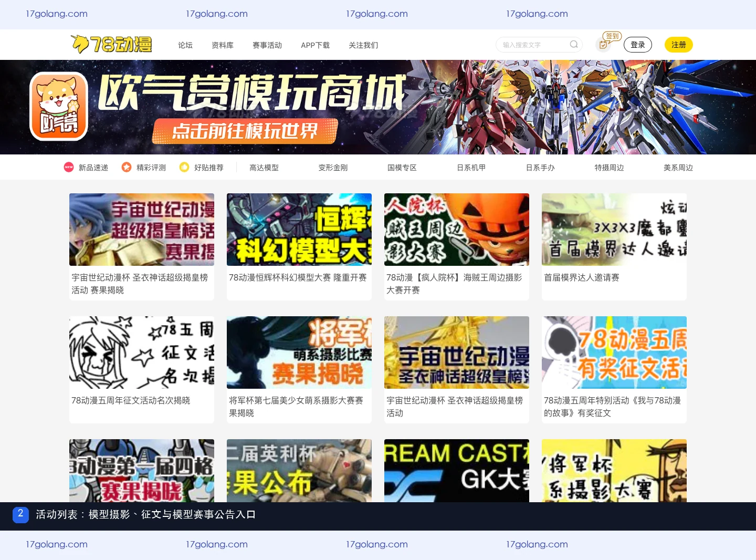Select the 日系手办 category tab
The width and height of the screenshot is (756, 560).
[540, 168]
